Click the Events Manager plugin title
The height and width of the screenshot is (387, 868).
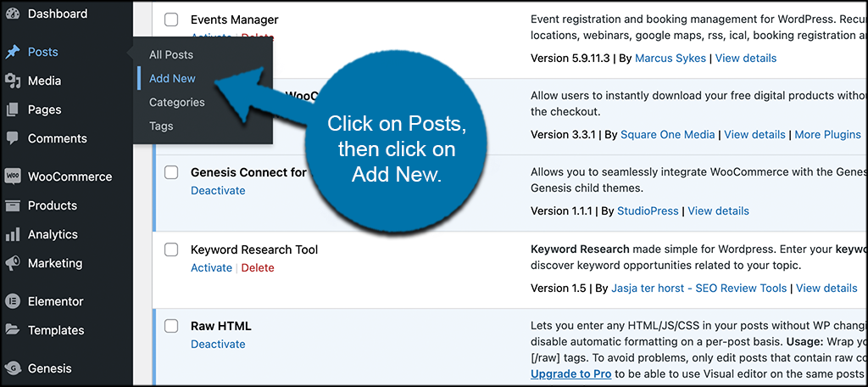tap(234, 20)
